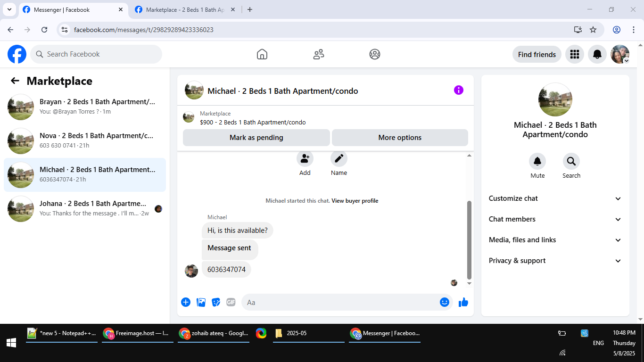Viewport: 644px width, 362px height.
Task: Choose a sticker with the sticker icon
Action: coord(216,302)
